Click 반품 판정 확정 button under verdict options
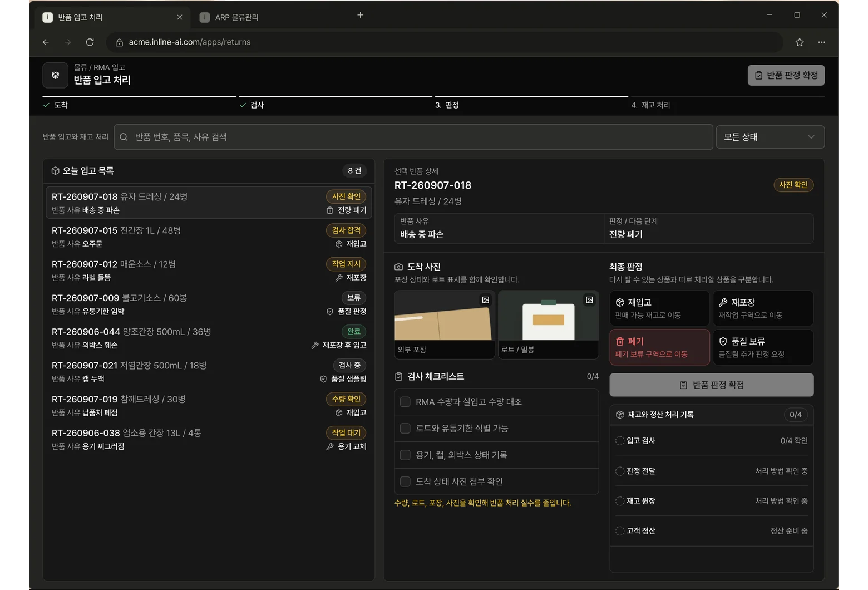Image resolution: width=868 pixels, height=590 pixels. (712, 385)
